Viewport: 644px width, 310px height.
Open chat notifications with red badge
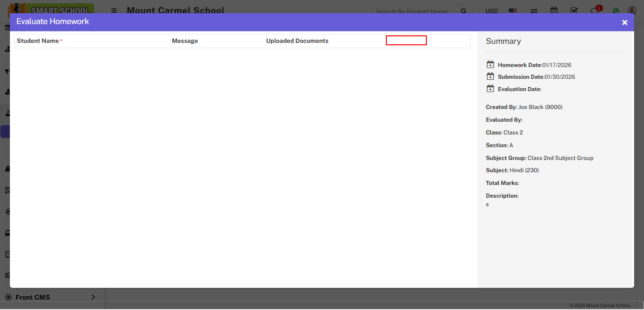click(595, 10)
